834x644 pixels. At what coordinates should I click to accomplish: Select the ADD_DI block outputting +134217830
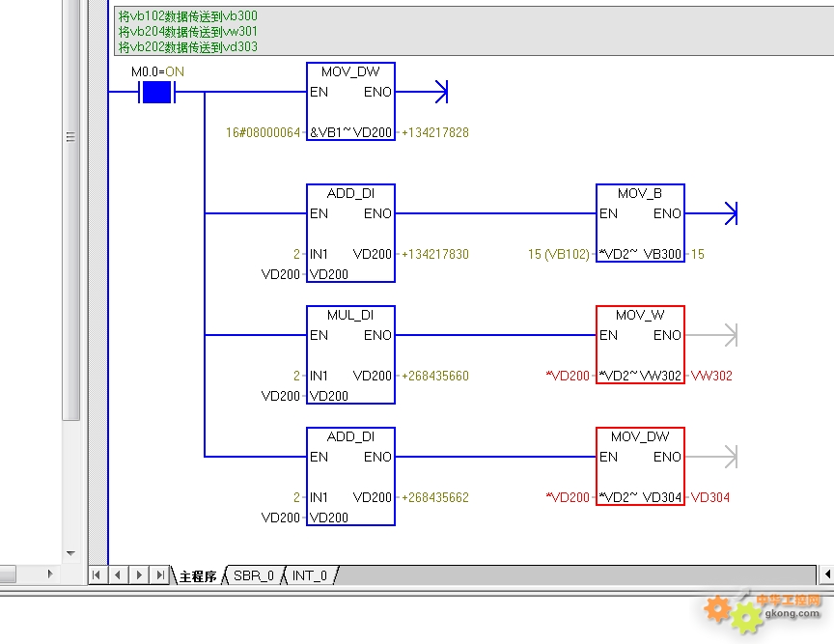[x=350, y=233]
